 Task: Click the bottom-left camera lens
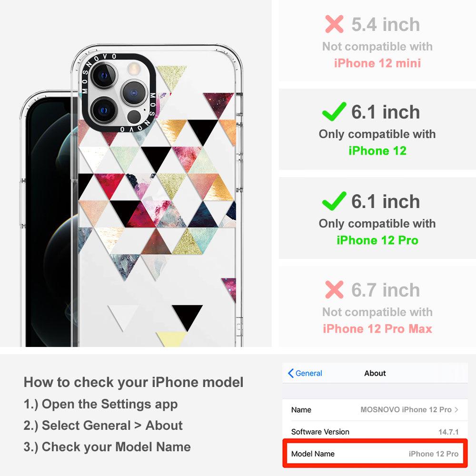pos(104,110)
